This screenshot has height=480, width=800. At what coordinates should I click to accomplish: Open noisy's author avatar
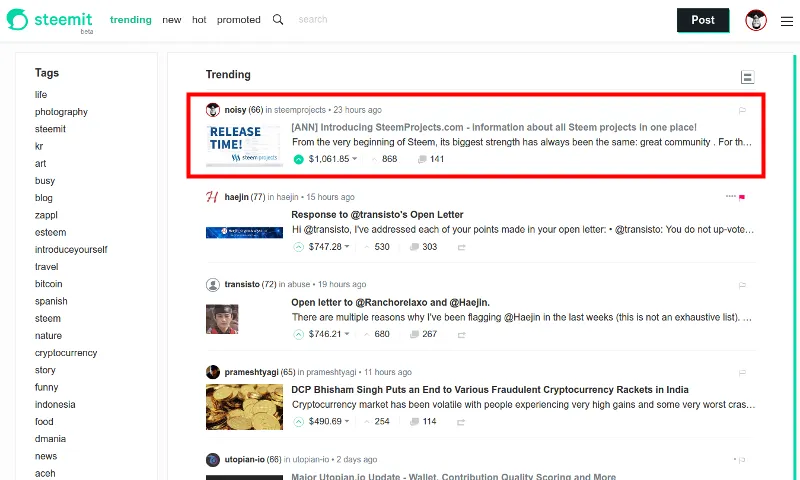click(x=213, y=110)
